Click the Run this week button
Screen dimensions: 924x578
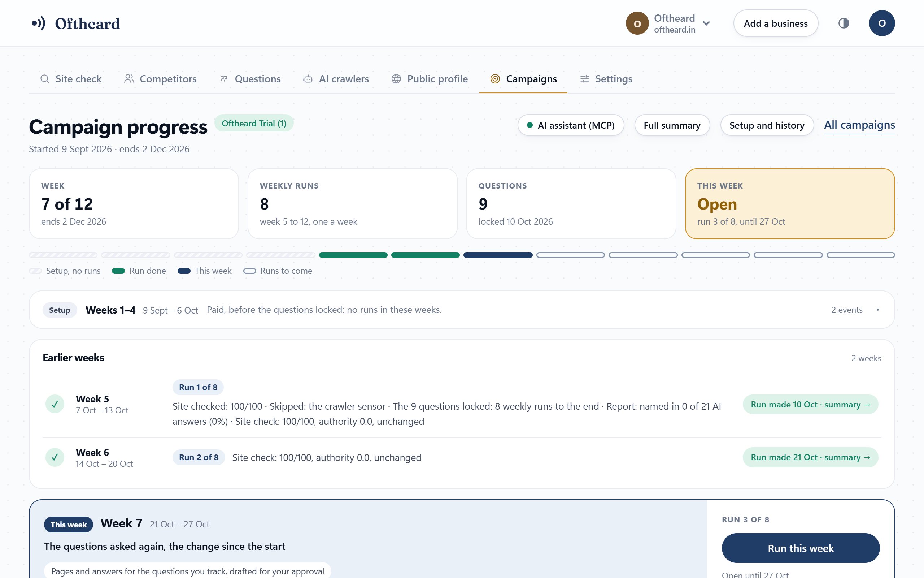(x=801, y=548)
